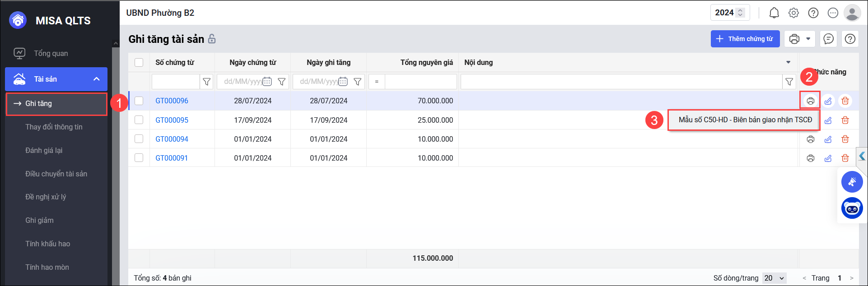Viewport: 868px width, 286px height.
Task: Click the notification bell icon
Action: pos(774,13)
